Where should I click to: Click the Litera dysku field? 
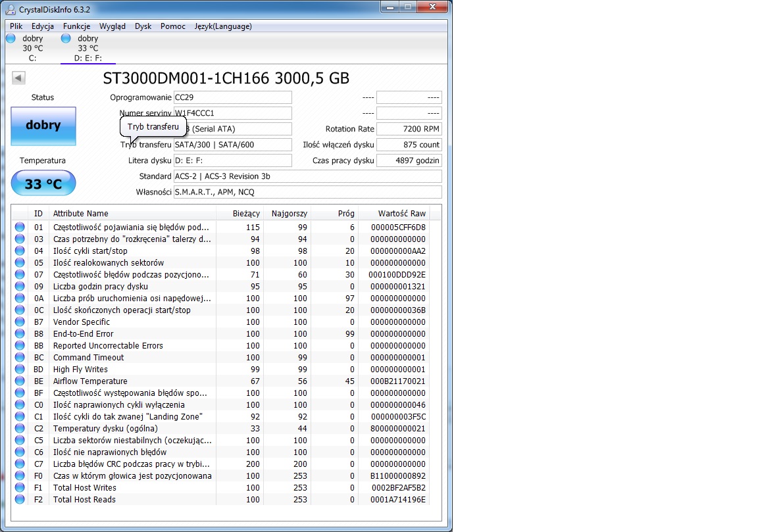pos(232,160)
